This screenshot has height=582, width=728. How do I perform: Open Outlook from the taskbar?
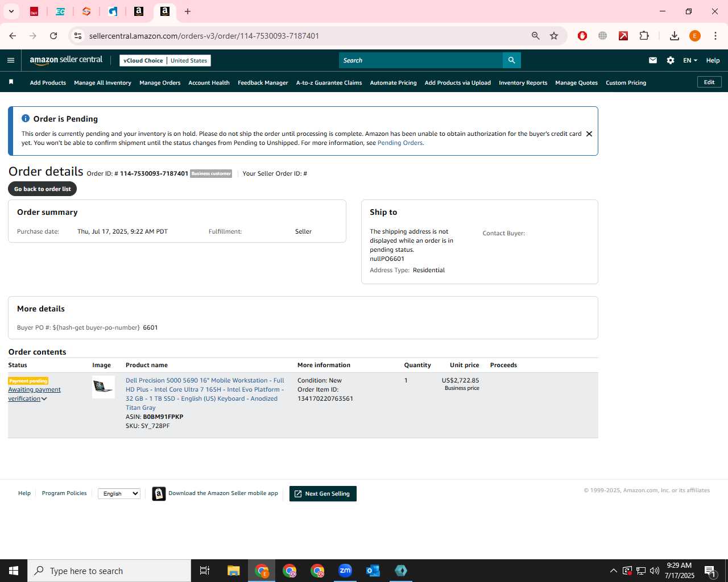373,571
